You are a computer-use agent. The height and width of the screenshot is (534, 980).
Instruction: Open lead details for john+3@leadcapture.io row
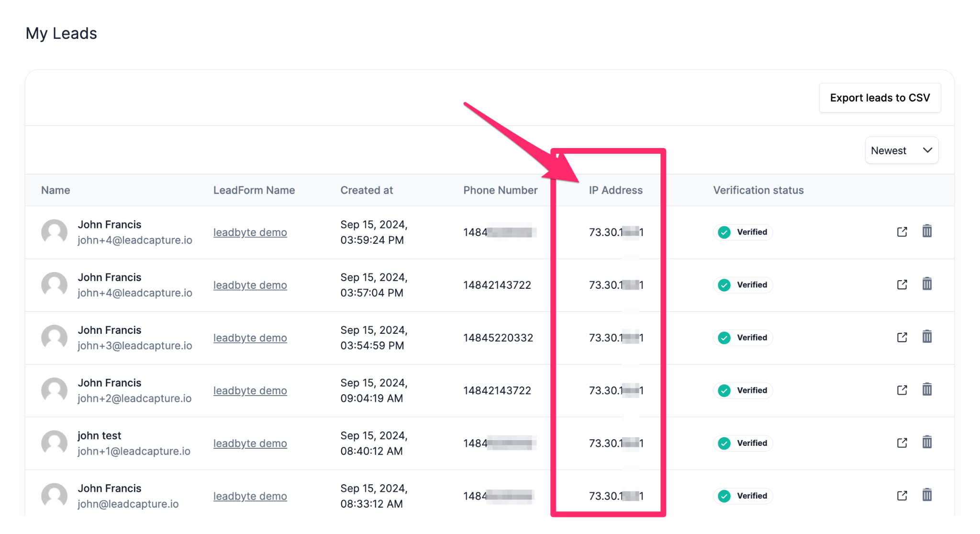point(902,338)
